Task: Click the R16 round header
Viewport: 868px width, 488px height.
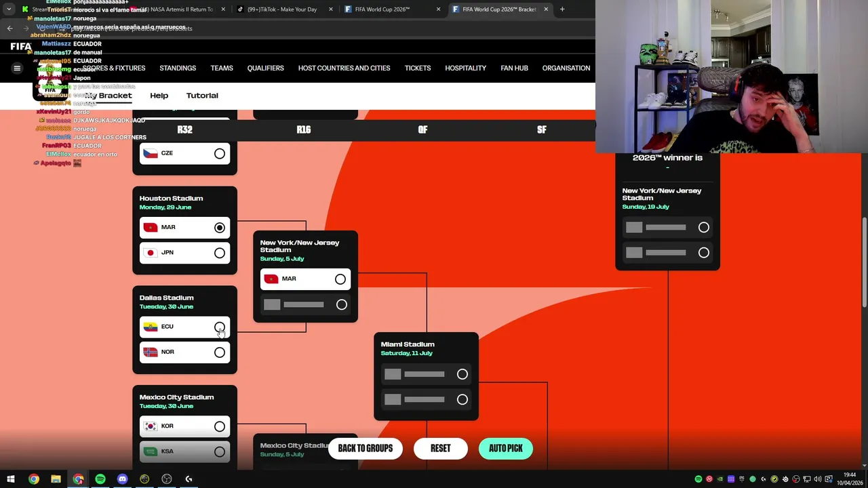Action: (x=304, y=129)
